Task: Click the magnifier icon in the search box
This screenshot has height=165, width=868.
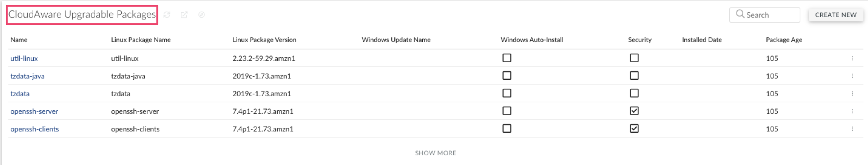Action: [x=740, y=14]
